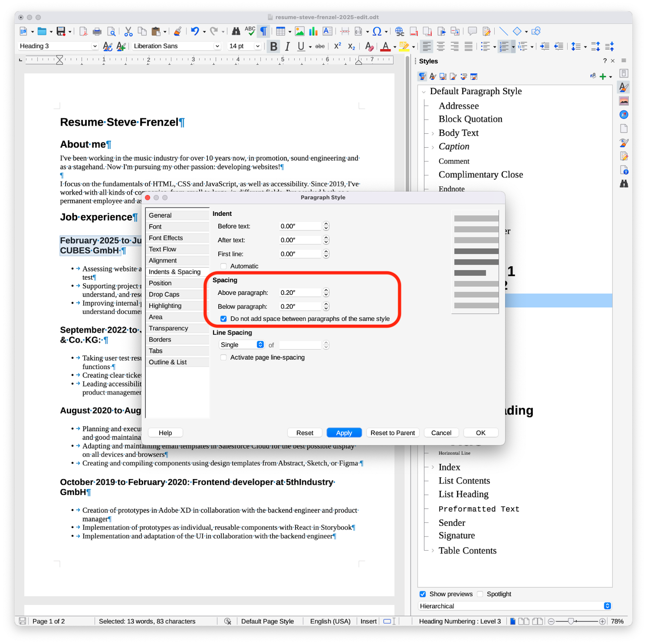The width and height of the screenshot is (647, 644).
Task: Toggle the Show previews checkbox
Action: point(423,594)
